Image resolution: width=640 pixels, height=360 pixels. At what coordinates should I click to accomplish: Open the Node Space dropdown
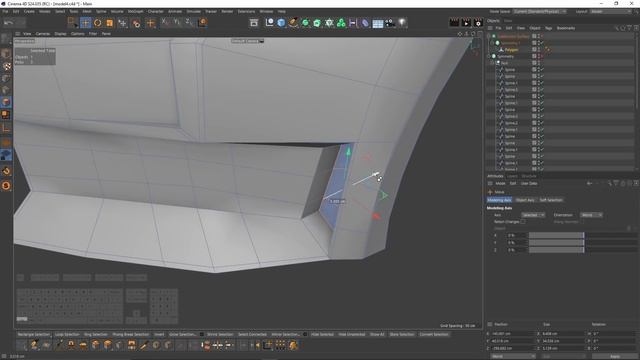(540, 11)
